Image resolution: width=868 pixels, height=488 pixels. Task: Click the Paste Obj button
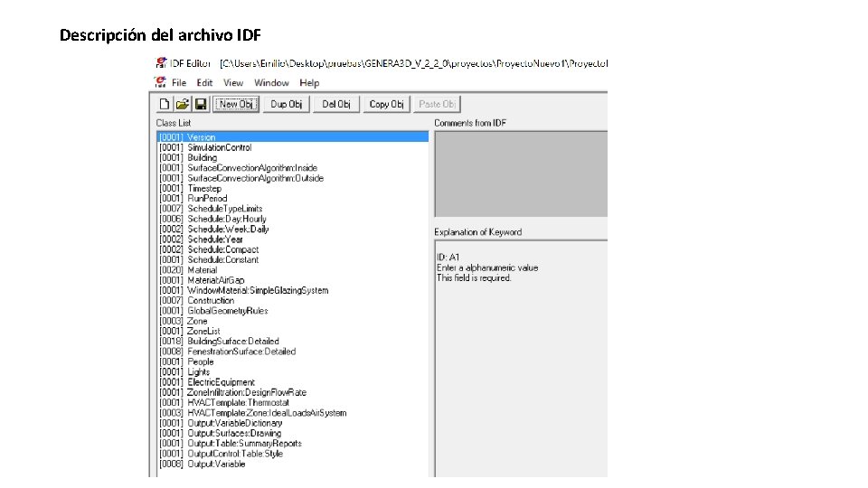click(437, 104)
